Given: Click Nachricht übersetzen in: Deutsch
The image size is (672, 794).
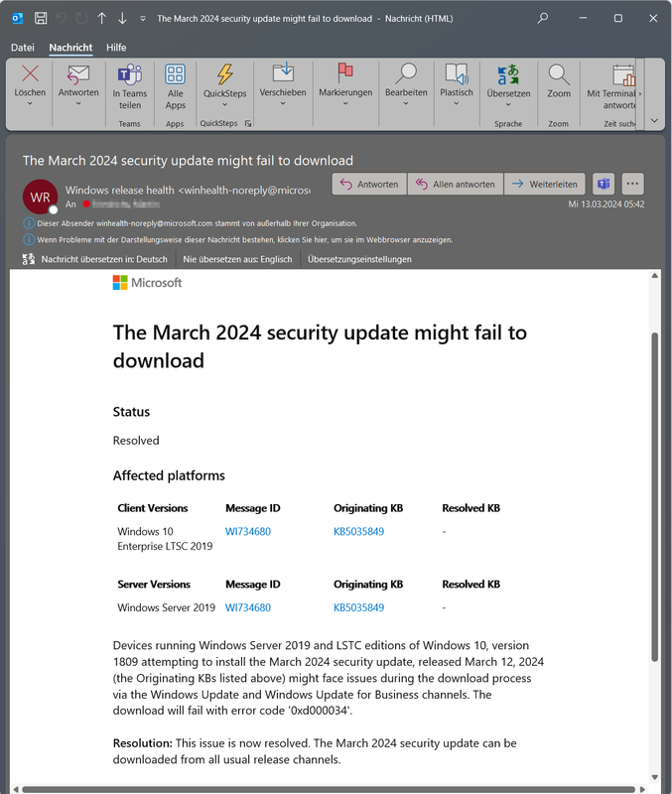Looking at the screenshot, I should point(104,259).
